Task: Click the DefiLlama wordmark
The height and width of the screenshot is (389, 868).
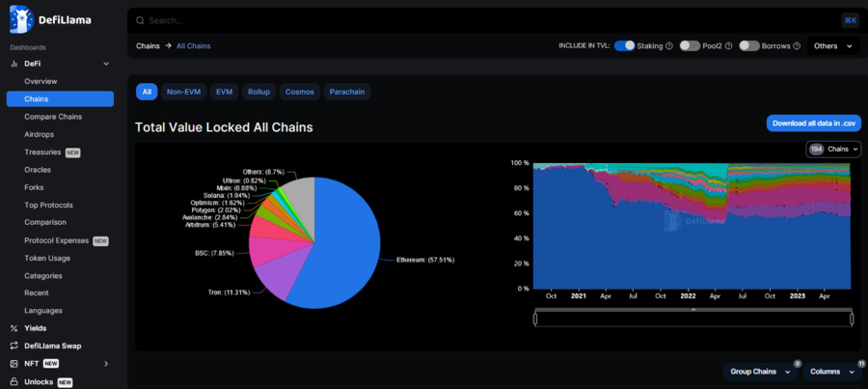Action: (x=65, y=20)
